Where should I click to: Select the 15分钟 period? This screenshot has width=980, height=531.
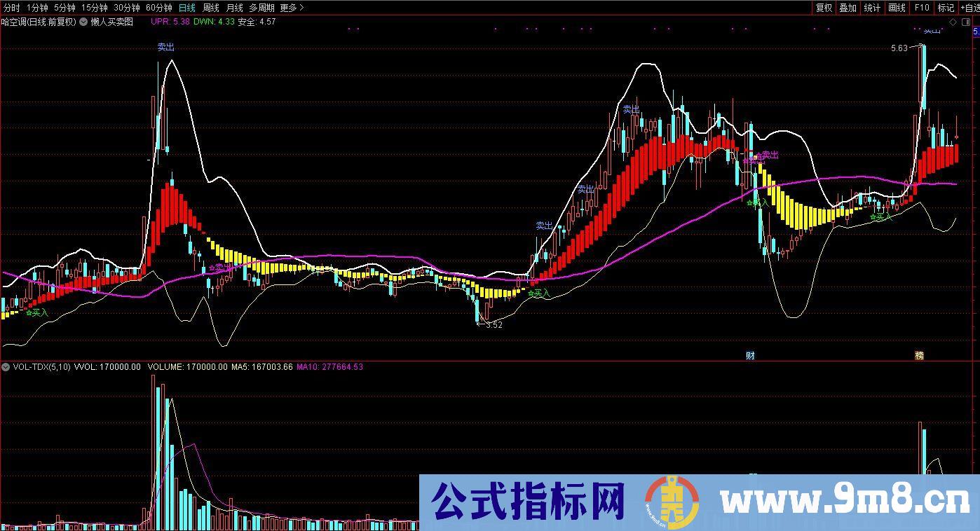95,8
